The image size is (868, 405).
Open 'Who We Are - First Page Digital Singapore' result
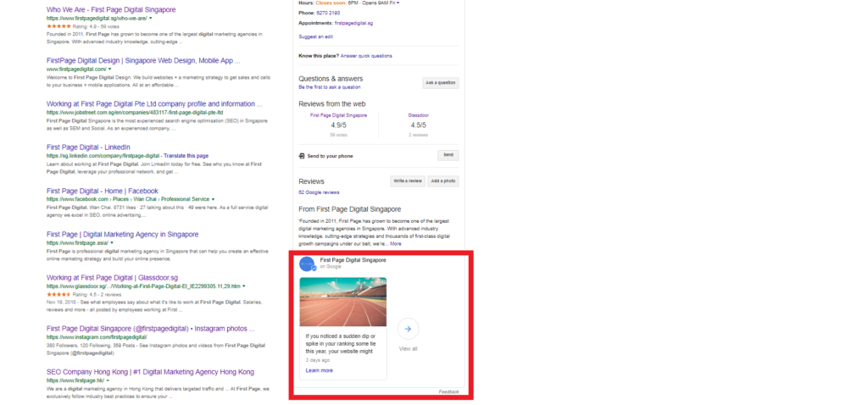click(111, 10)
